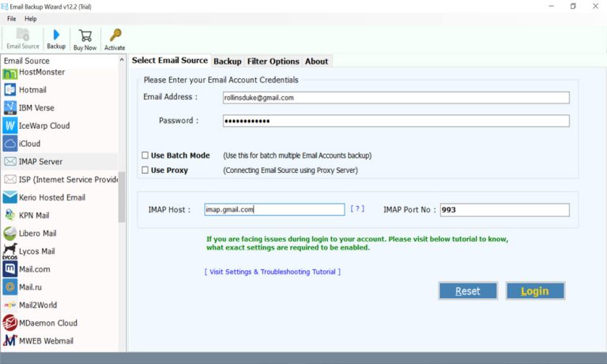Select the Mail2World icon
The height and width of the screenshot is (364, 607).
pos(10,305)
